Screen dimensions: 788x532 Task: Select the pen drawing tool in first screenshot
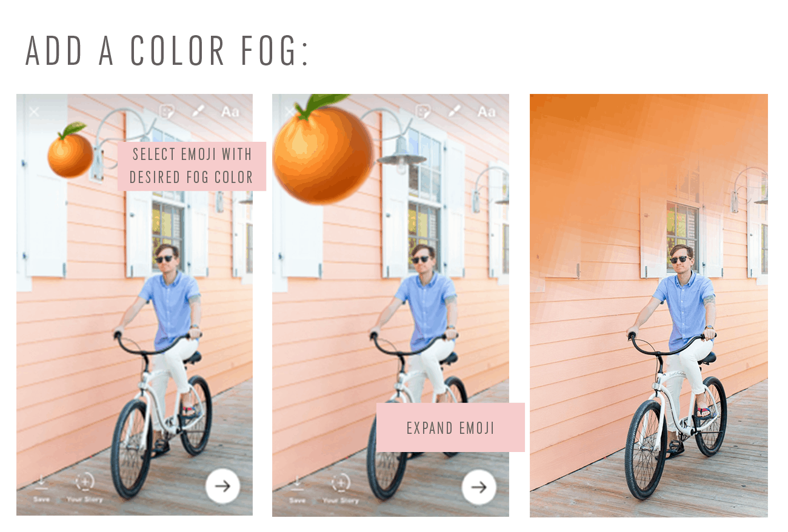(x=198, y=111)
